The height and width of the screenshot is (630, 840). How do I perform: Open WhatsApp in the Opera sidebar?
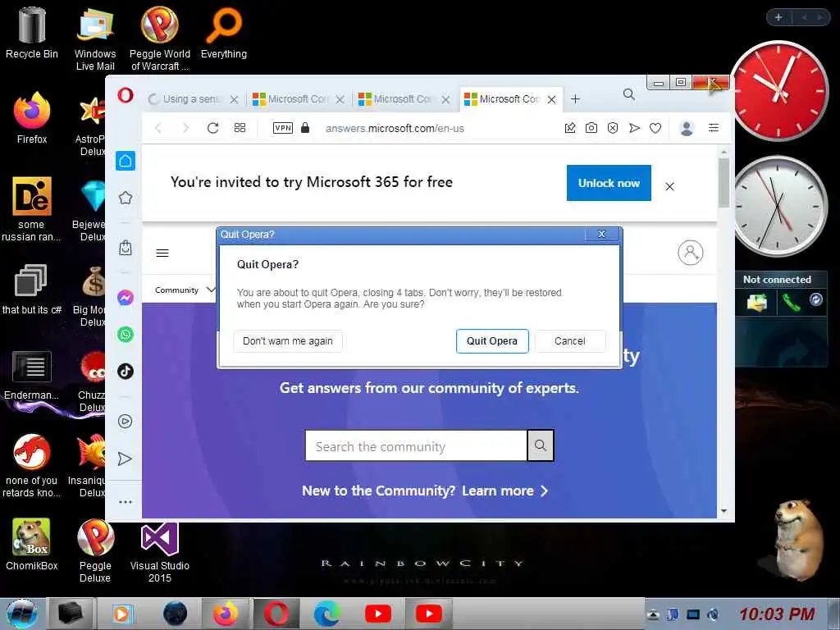[126, 335]
